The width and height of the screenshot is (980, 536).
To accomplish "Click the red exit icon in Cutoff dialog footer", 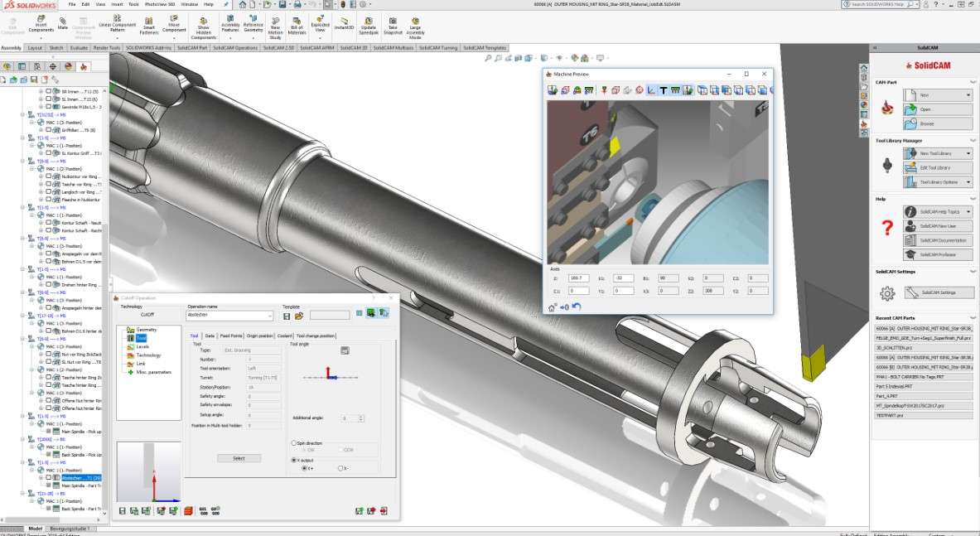I will tap(384, 510).
